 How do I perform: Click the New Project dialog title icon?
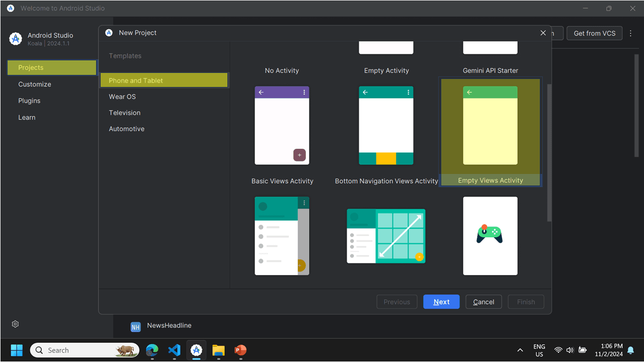109,33
